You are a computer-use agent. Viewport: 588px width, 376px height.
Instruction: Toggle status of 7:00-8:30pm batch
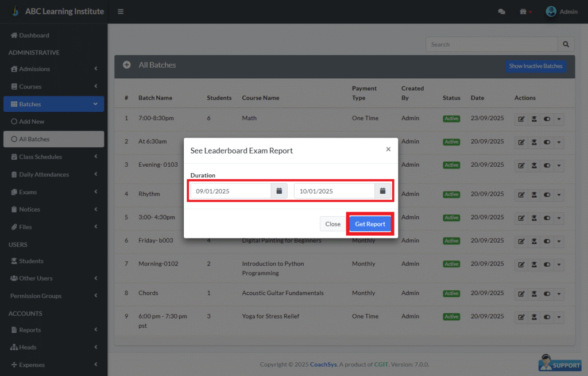pyautogui.click(x=547, y=118)
